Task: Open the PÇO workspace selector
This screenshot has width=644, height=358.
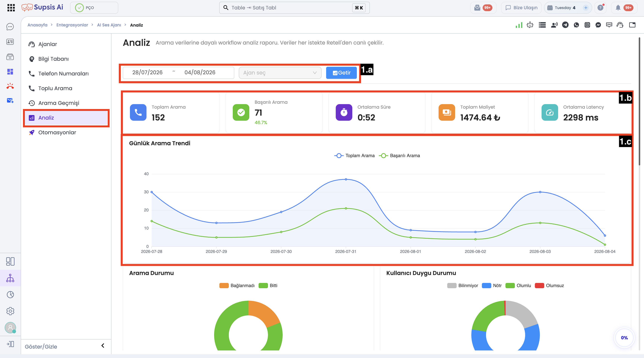Action: [94, 8]
